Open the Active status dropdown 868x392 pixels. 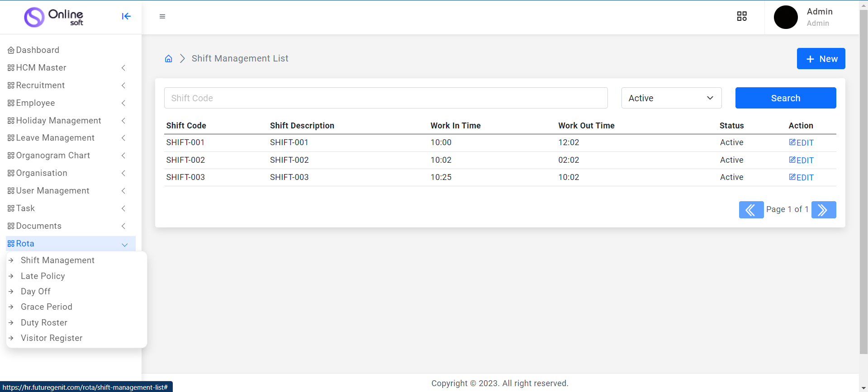(671, 98)
